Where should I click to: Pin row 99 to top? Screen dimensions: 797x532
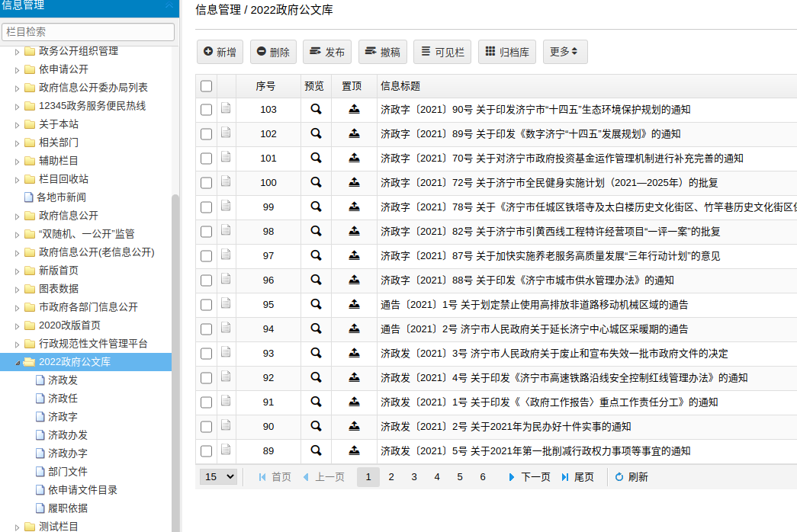pyautogui.click(x=355, y=207)
